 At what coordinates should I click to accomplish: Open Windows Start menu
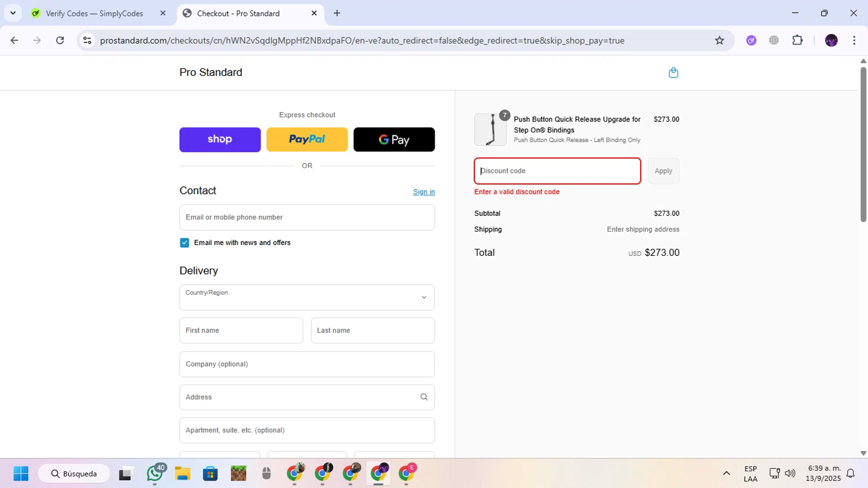point(21,474)
